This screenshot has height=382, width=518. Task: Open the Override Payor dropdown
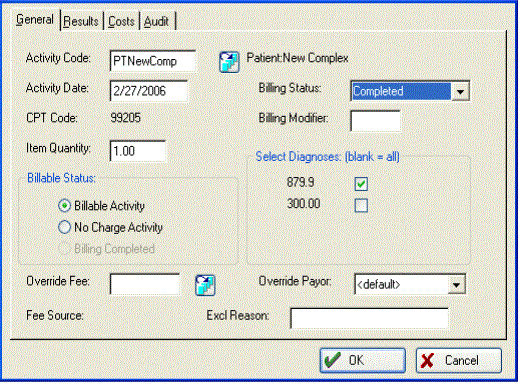pyautogui.click(x=456, y=285)
